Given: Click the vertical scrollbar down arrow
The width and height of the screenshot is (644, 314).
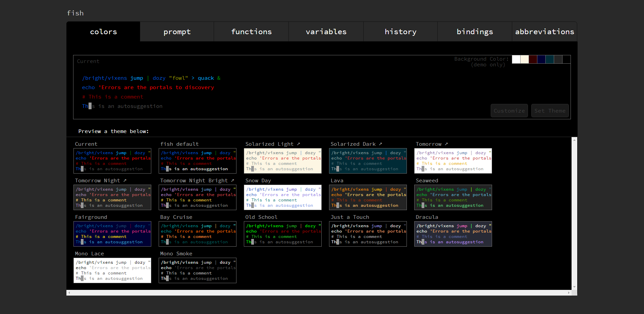Looking at the screenshot, I should click(575, 287).
